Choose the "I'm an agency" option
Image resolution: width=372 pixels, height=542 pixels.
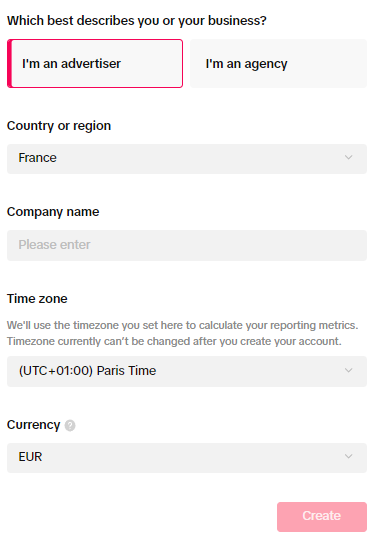pos(278,64)
